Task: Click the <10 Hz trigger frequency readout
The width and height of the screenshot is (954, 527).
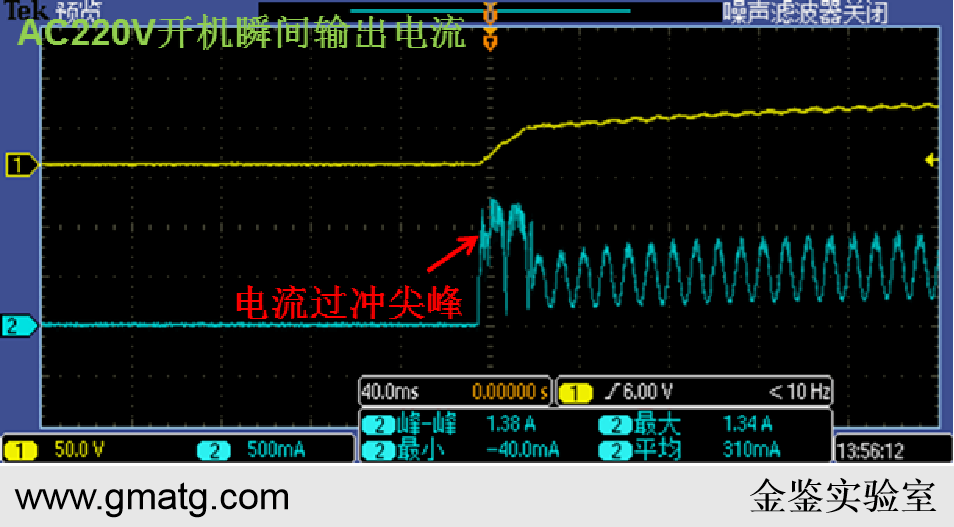Action: 799,391
